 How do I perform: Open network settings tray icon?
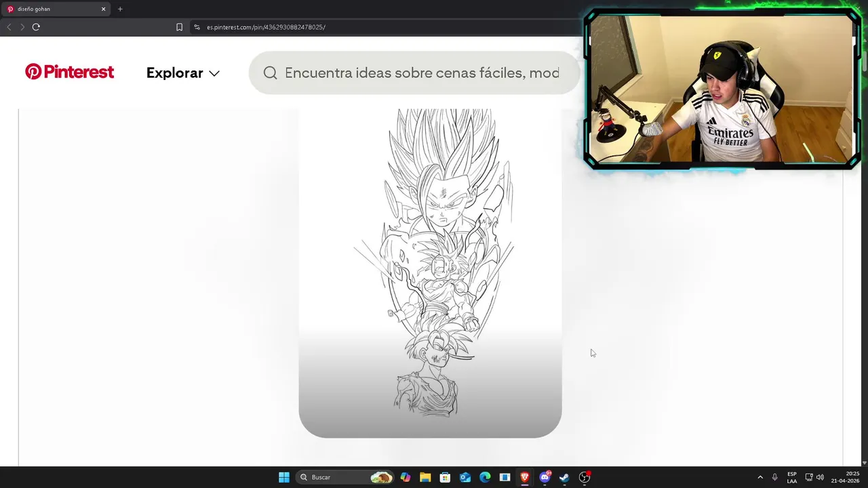pyautogui.click(x=809, y=477)
